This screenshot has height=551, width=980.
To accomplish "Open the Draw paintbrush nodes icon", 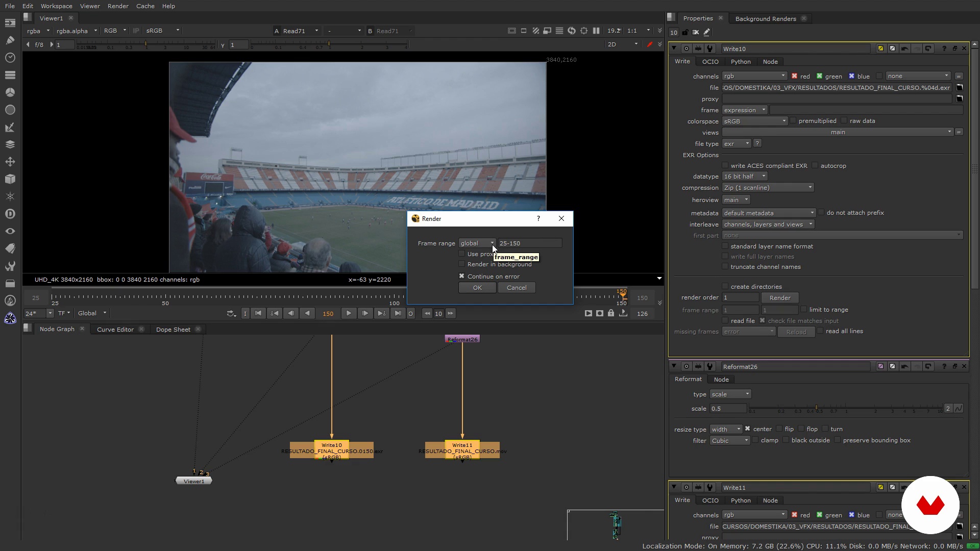I will coord(10,40).
